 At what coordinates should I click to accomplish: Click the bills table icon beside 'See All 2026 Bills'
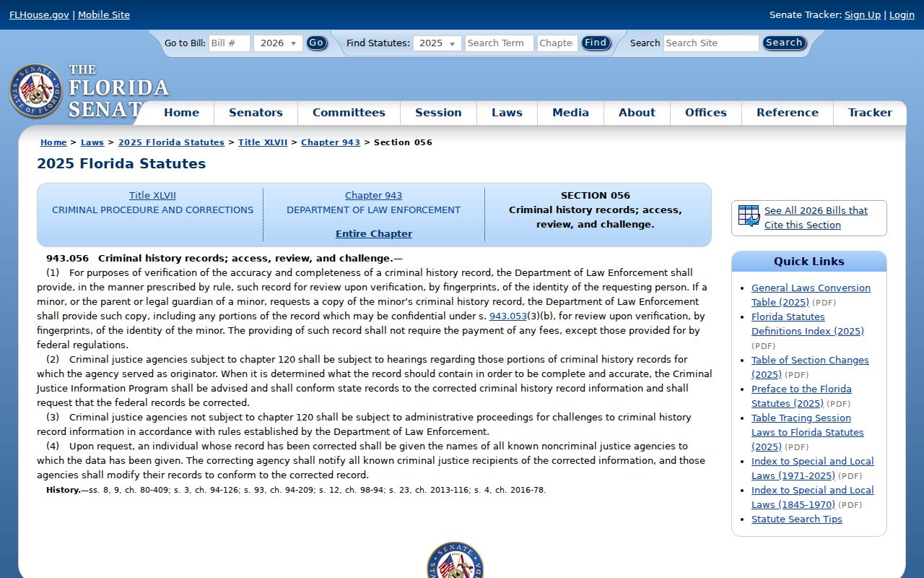click(x=749, y=216)
